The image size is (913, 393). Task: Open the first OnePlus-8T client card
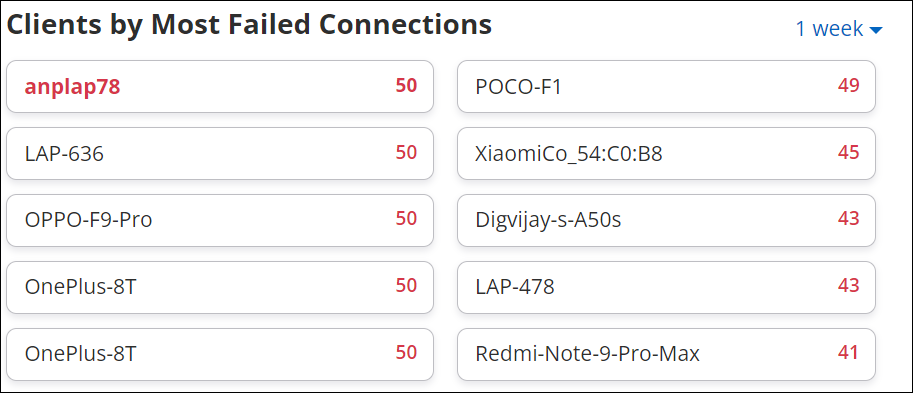pyautogui.click(x=220, y=288)
